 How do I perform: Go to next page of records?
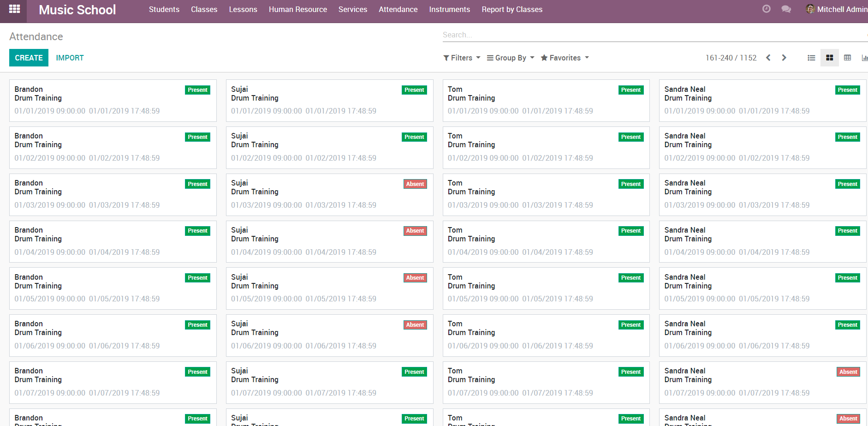[784, 58]
